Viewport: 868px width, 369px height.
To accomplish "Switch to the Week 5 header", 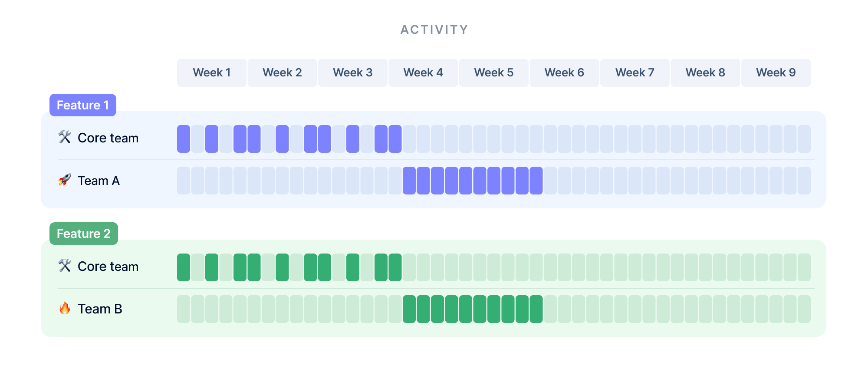I will point(494,73).
